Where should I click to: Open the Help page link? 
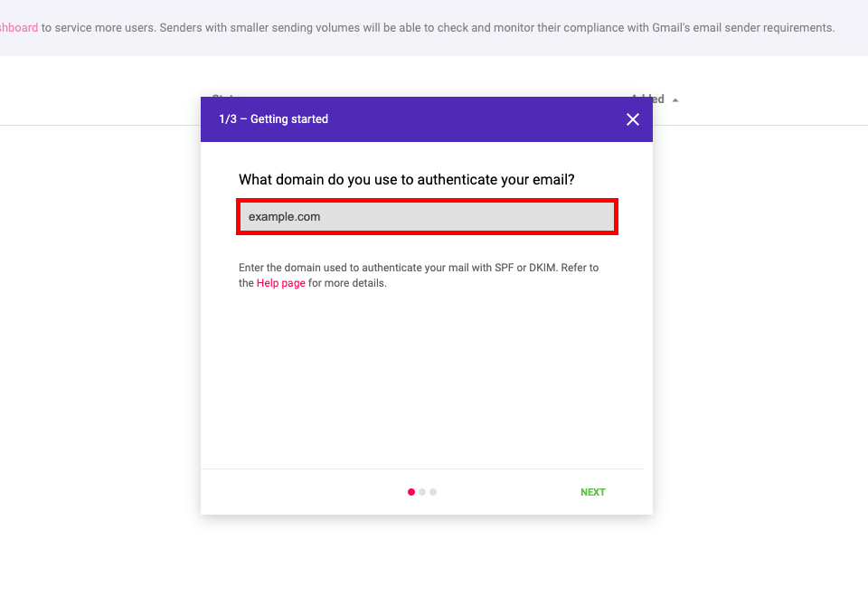tap(280, 283)
